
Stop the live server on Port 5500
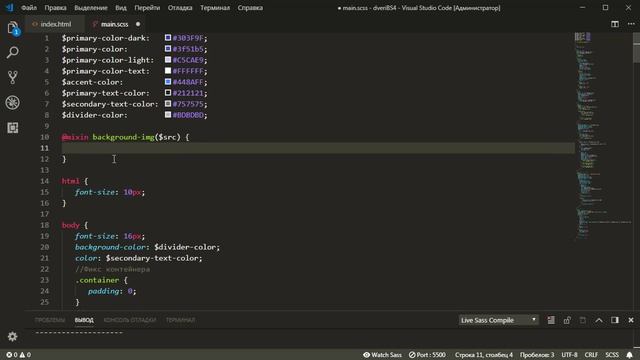coord(427,355)
